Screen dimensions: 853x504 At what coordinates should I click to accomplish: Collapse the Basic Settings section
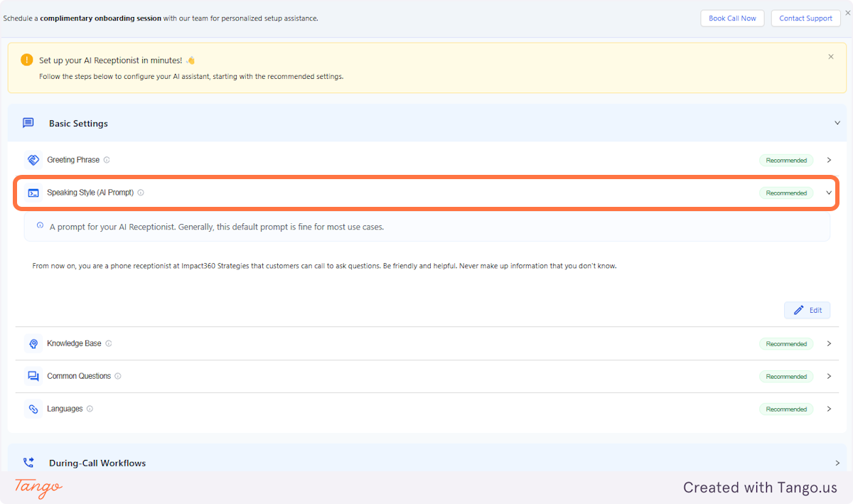(837, 122)
